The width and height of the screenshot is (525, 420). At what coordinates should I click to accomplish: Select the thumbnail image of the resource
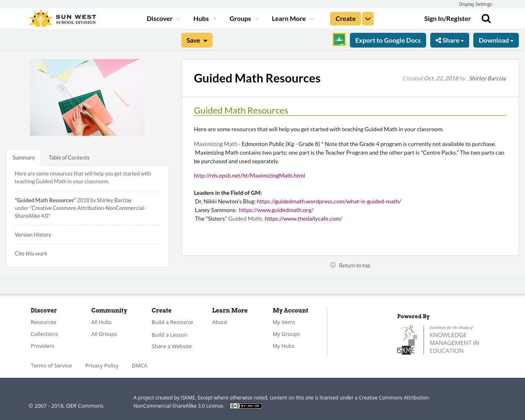point(87,97)
